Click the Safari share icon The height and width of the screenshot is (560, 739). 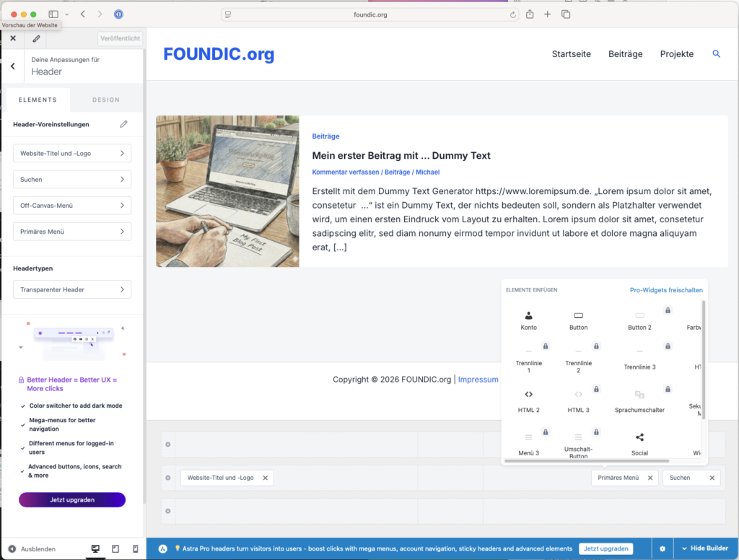coord(530,14)
